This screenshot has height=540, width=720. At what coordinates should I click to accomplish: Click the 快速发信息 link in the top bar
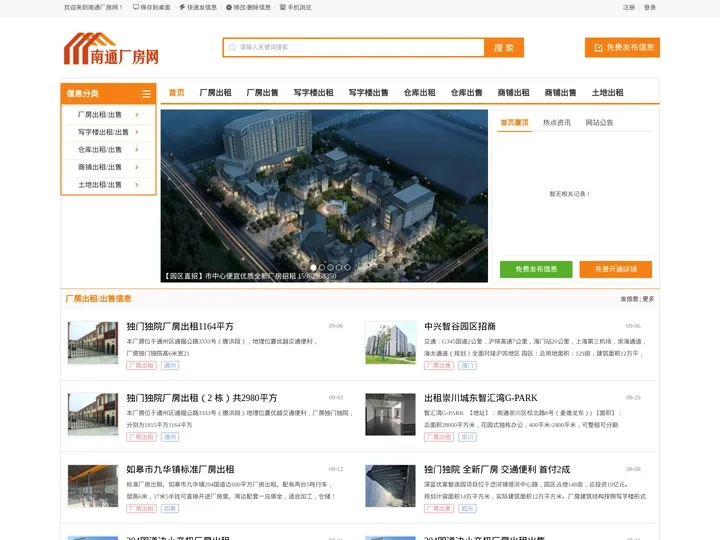[198, 7]
